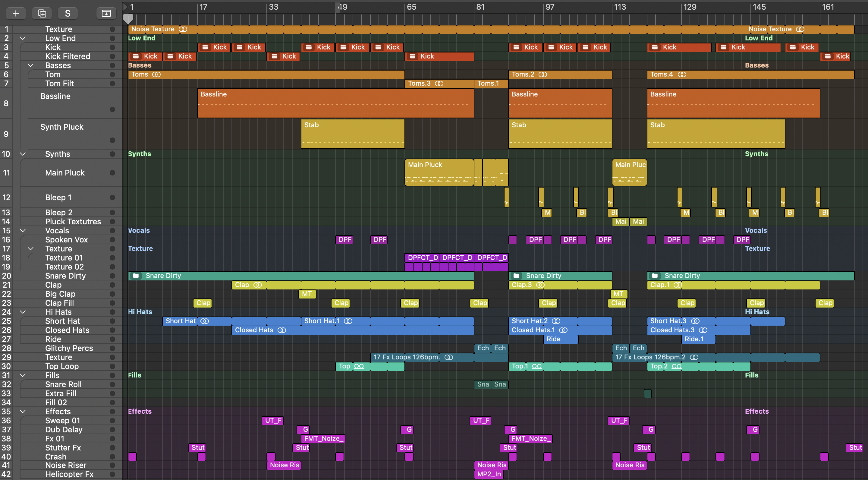Click the folder icon on first Snare Dirty region
Screen dimensions: 868x480
pyautogui.click(x=136, y=276)
